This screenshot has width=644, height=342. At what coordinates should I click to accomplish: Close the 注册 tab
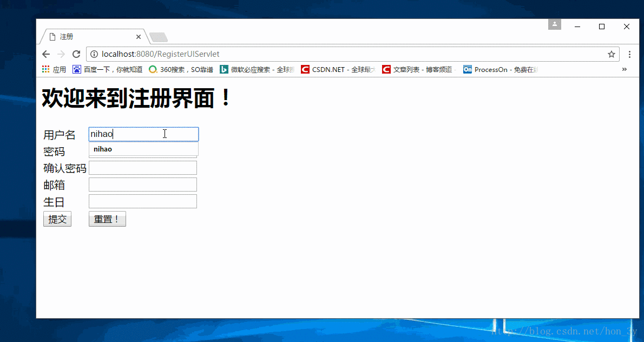139,37
